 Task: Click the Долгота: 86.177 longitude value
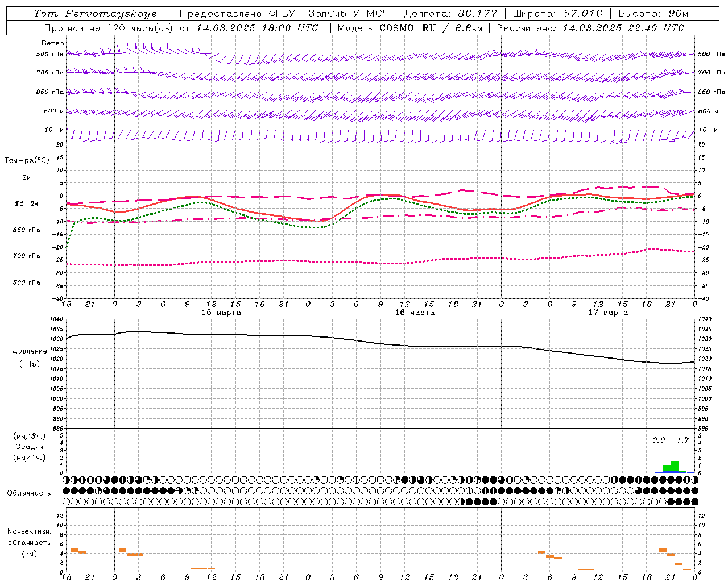(x=450, y=14)
